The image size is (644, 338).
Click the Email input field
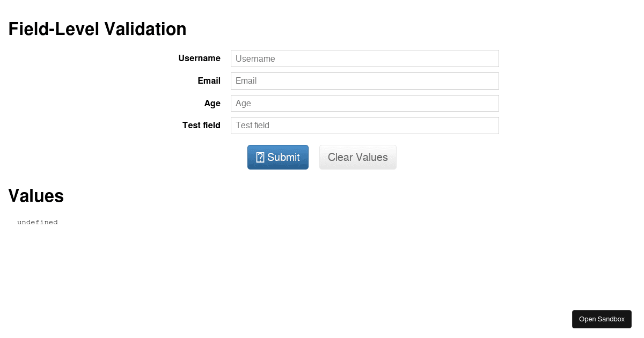click(364, 80)
